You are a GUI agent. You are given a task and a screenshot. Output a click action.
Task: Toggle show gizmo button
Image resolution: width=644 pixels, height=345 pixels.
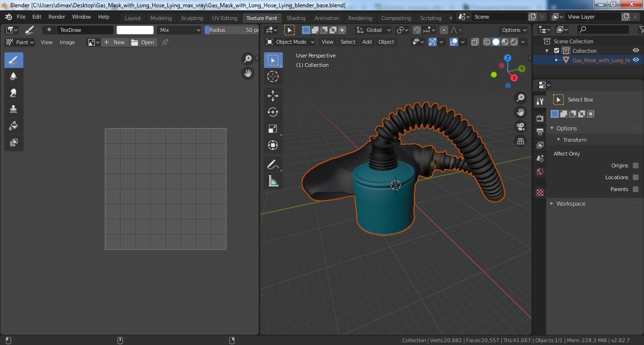pos(432,42)
